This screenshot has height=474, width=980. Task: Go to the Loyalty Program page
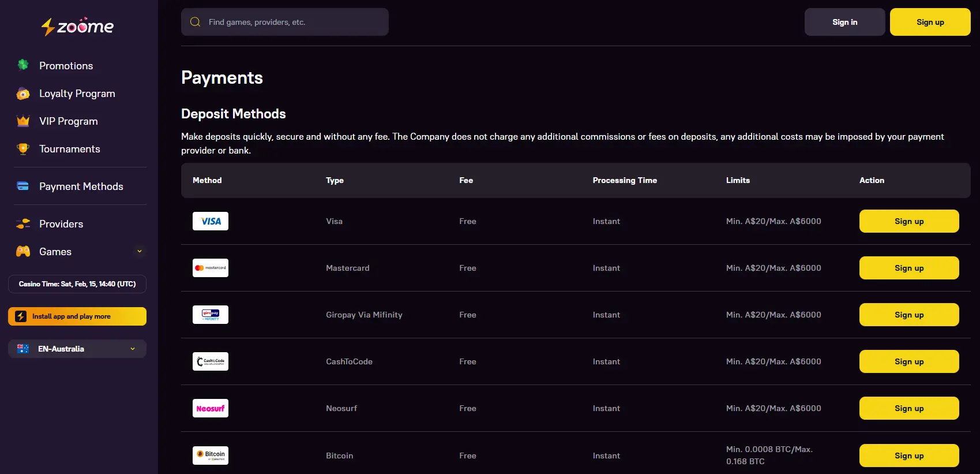77,94
